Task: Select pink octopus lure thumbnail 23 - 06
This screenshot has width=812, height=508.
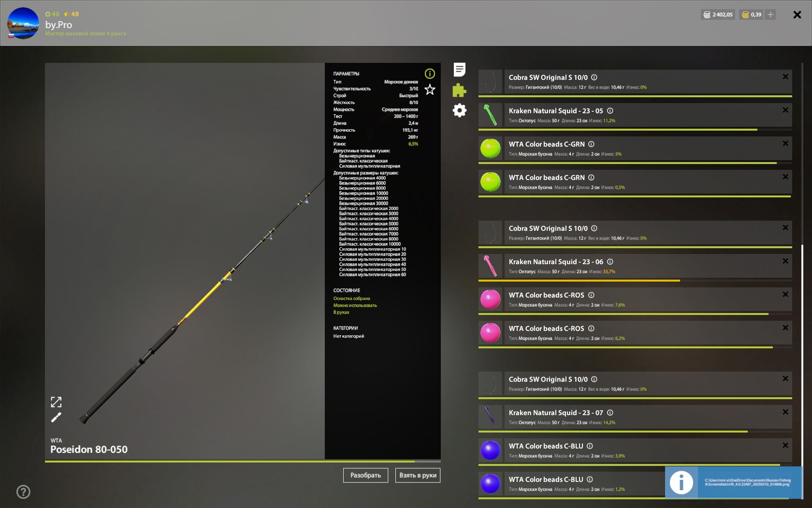Action: [491, 266]
